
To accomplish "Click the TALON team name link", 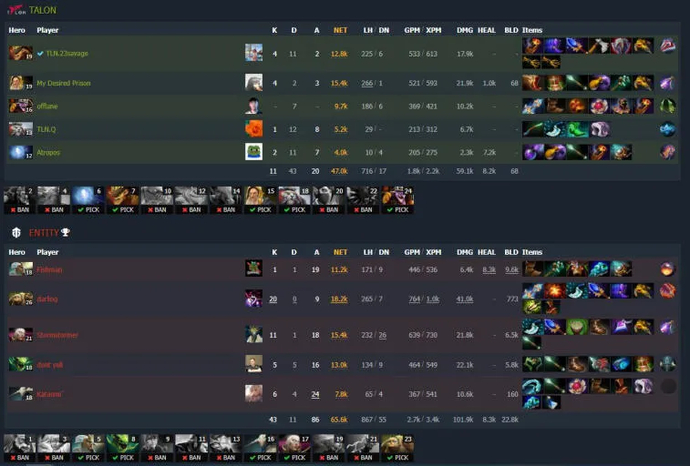I will click(x=43, y=10).
